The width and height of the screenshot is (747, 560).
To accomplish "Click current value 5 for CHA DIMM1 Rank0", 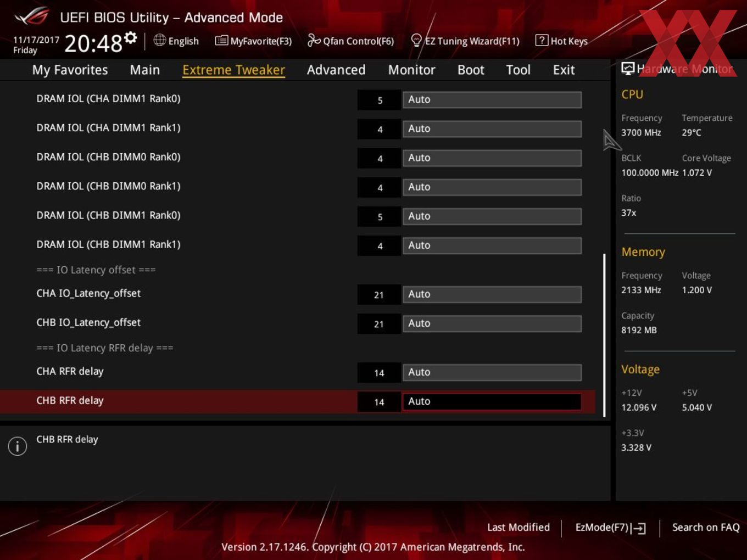I will [380, 100].
